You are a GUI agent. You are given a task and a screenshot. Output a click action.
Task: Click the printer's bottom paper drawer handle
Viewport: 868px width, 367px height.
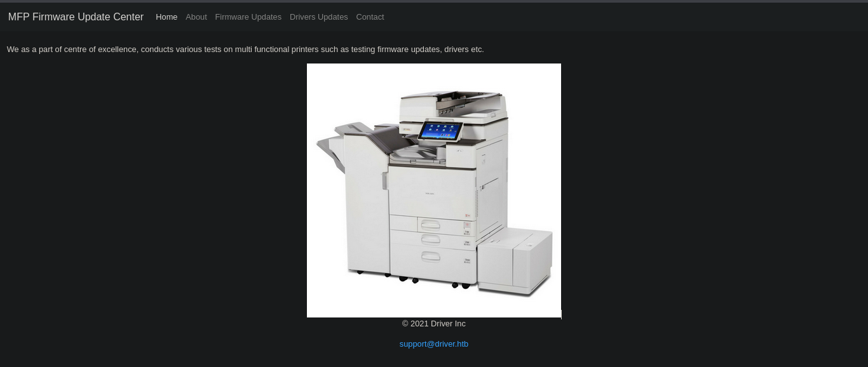coord(430,256)
